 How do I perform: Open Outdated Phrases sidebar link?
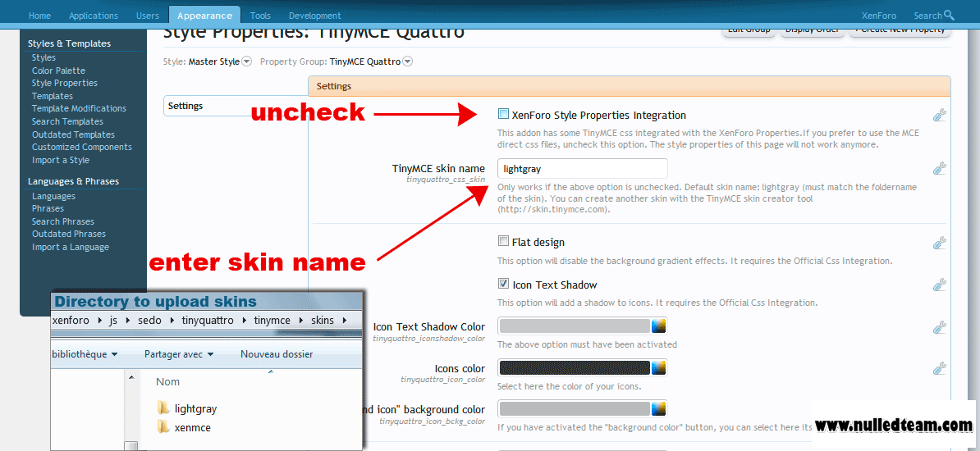(x=69, y=235)
